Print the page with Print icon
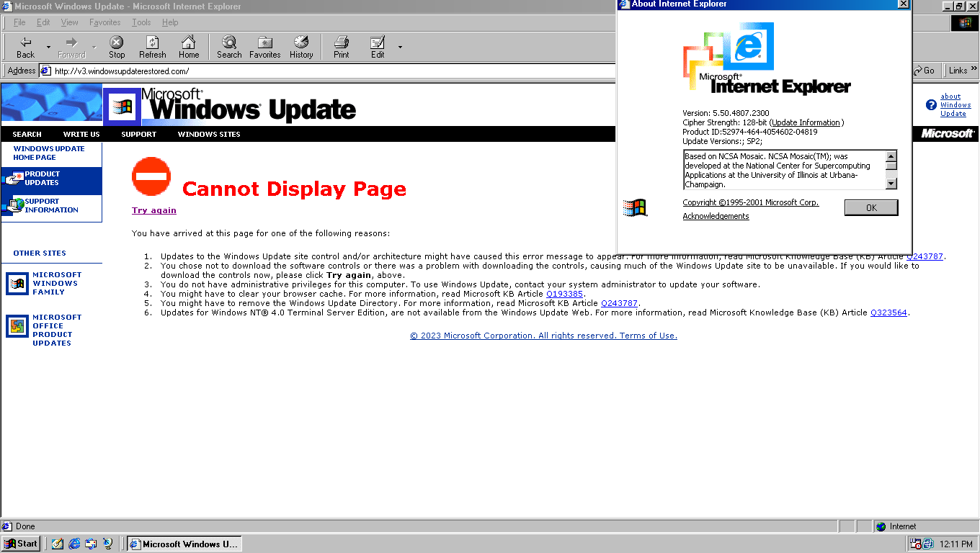Viewport: 980px width, 553px height. pyautogui.click(x=342, y=42)
